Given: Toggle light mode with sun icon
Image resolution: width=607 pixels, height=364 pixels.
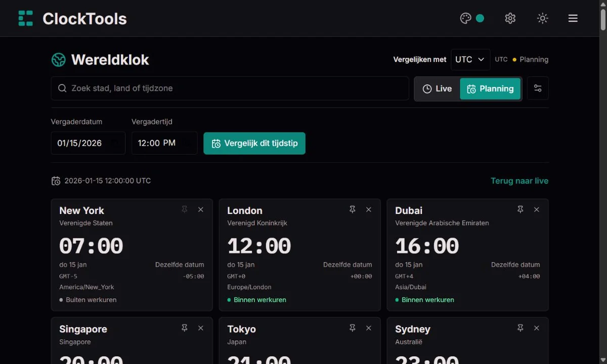Looking at the screenshot, I should click(543, 18).
